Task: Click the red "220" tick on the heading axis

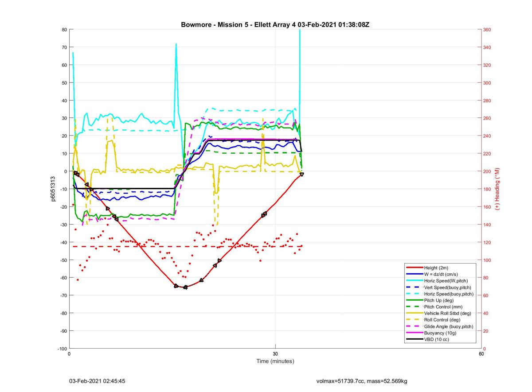Action: [487, 154]
